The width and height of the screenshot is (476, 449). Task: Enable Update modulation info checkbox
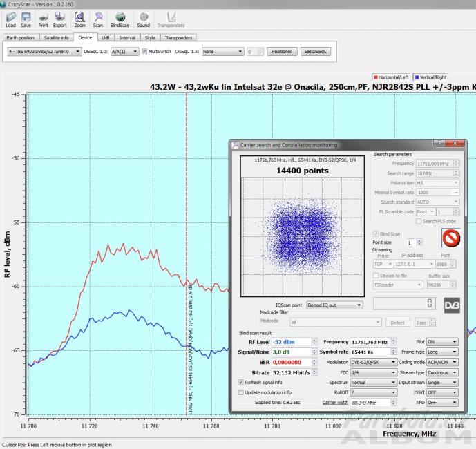coord(240,392)
